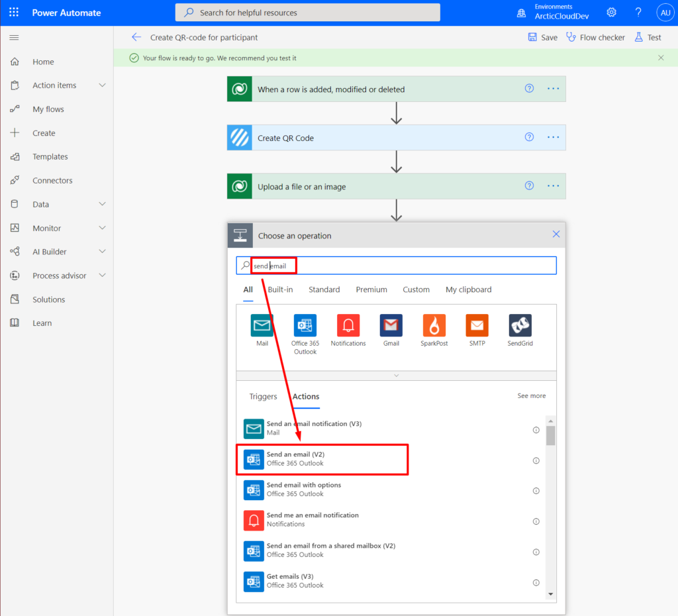This screenshot has width=678, height=616.
Task: Switch to the Built-in tab
Action: pos(280,290)
